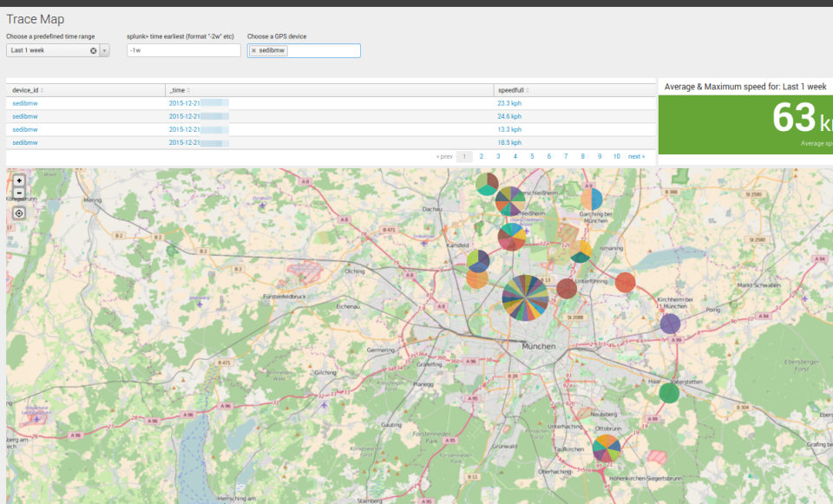
Task: Click the map locate/reset view icon
Action: tap(19, 213)
